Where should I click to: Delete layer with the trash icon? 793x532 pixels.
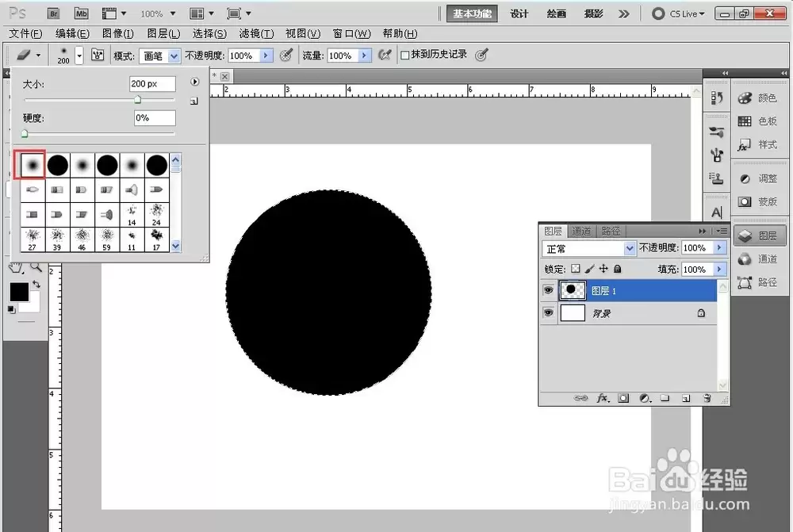(x=707, y=399)
